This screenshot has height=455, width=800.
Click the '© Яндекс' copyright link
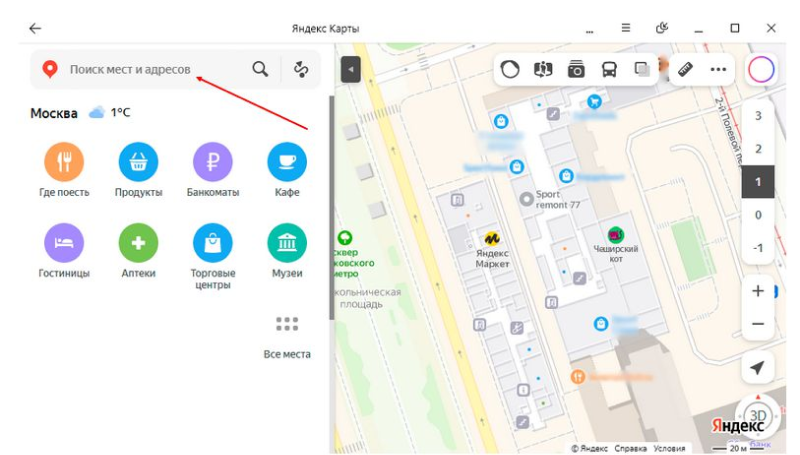click(589, 448)
